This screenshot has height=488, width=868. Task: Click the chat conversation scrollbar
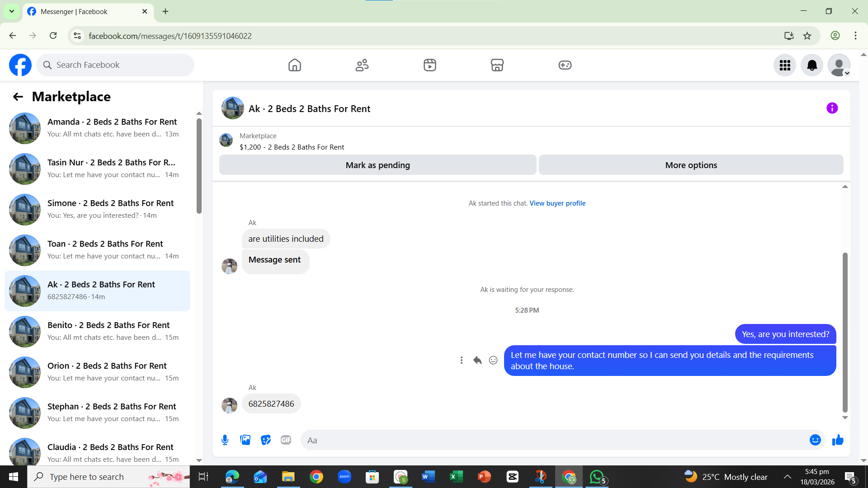844,332
